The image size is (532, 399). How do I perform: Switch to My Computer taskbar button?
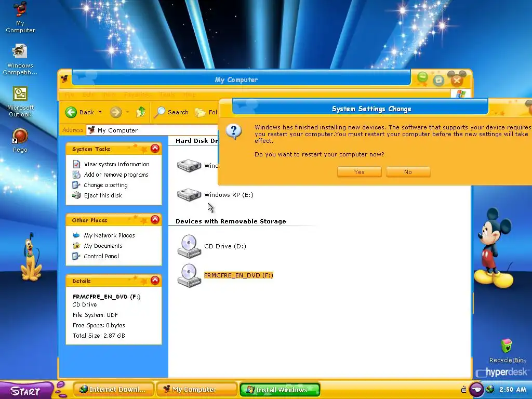(197, 390)
